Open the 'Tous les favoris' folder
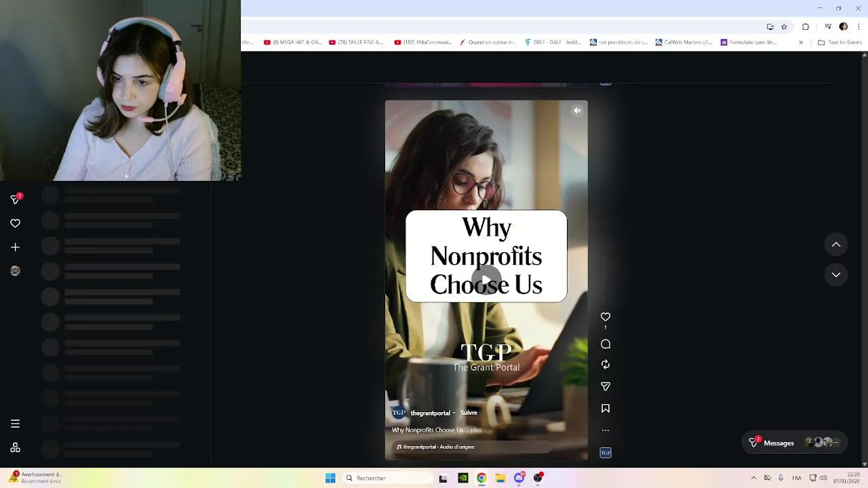The height and width of the screenshot is (488, 868). pyautogui.click(x=840, y=42)
